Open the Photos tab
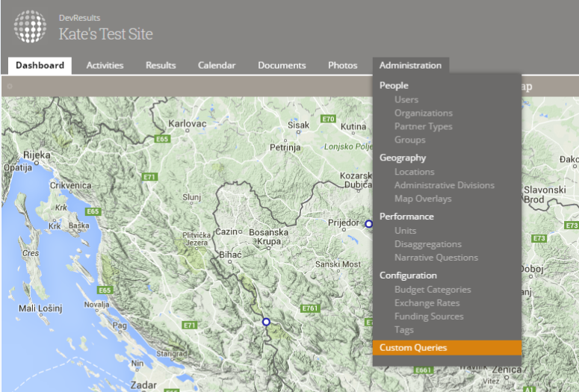 (x=343, y=66)
